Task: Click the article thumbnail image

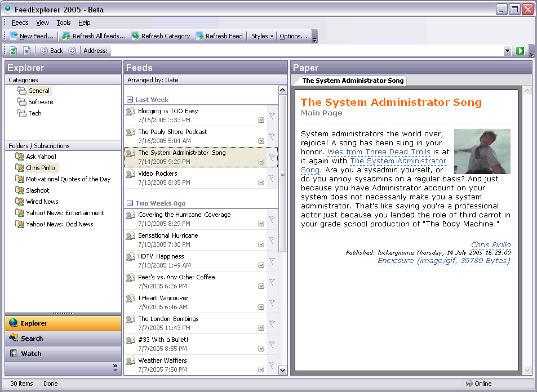Action: click(x=482, y=152)
